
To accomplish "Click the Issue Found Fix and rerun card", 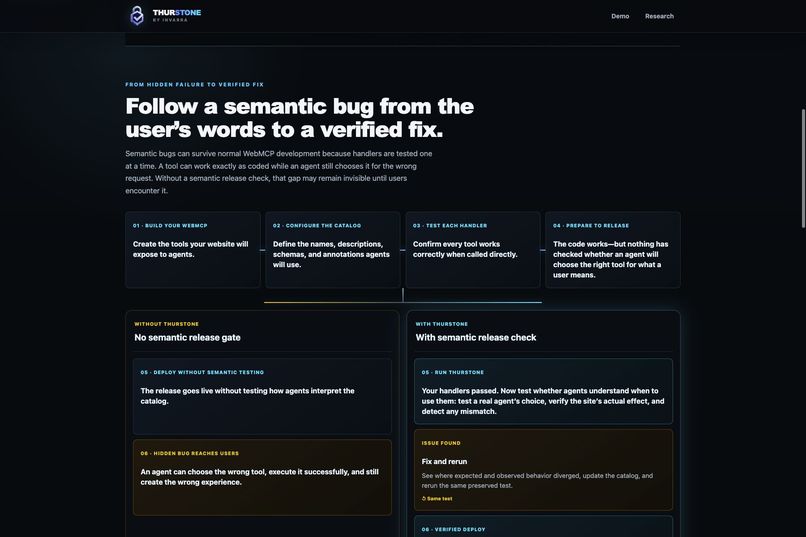I will (x=543, y=470).
